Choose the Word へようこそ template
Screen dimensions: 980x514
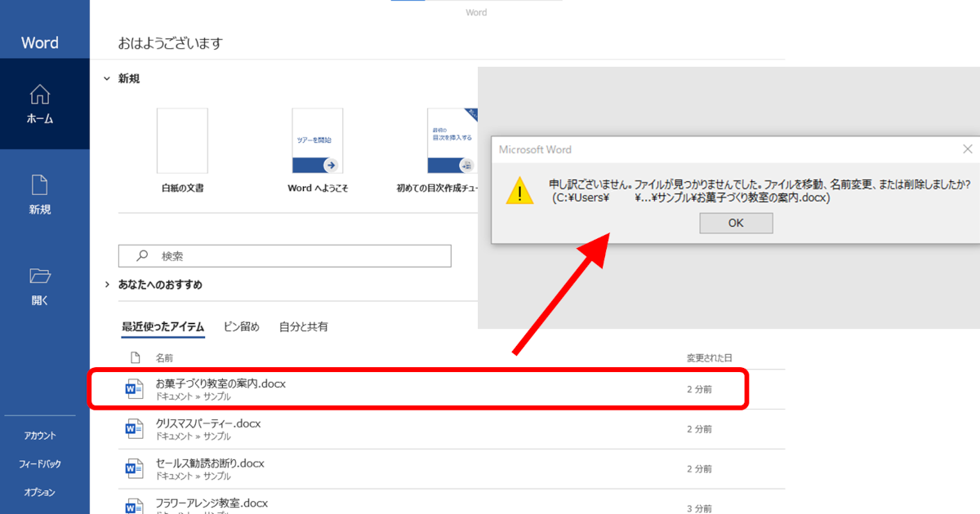318,140
